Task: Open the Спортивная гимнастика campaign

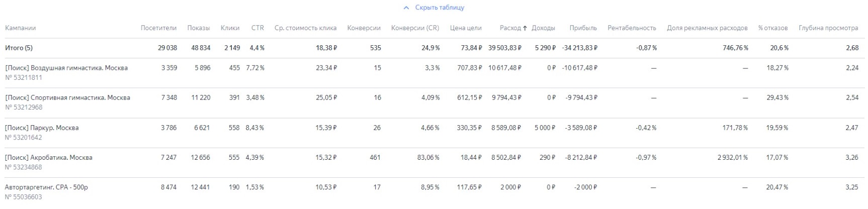Action: pos(67,97)
